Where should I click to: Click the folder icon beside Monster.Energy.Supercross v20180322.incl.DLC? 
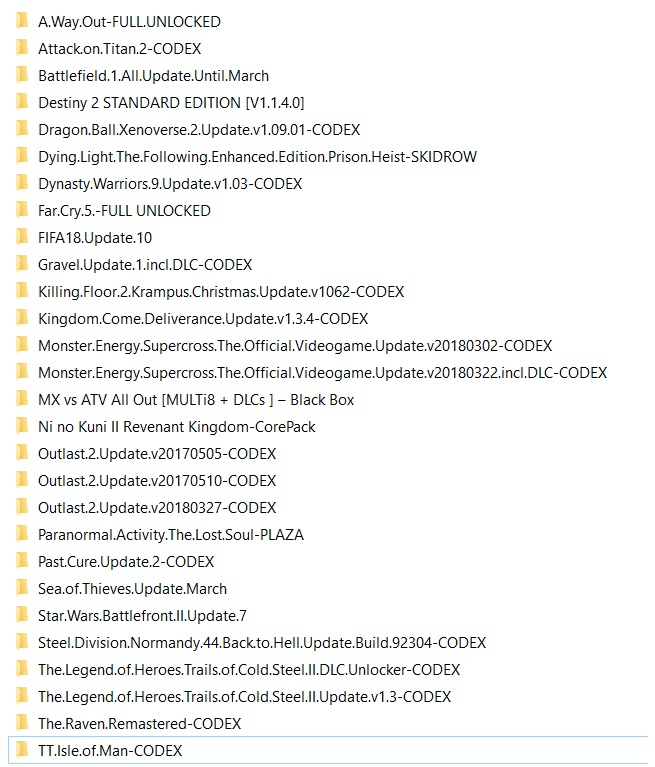point(22,372)
